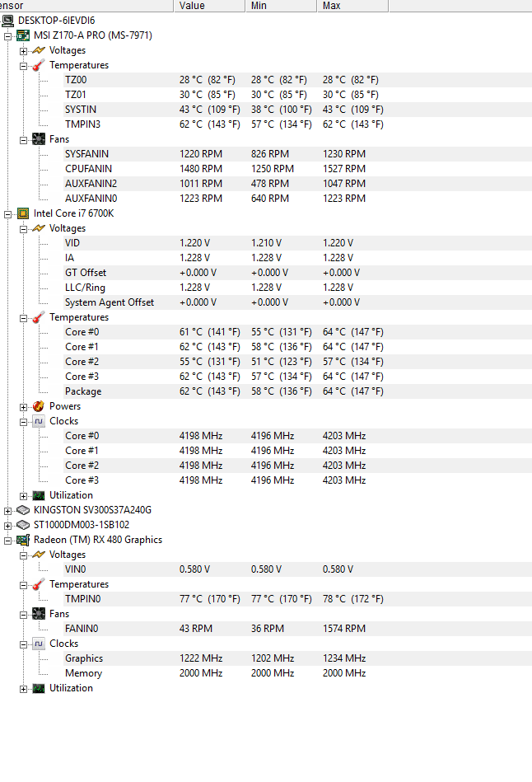Click the Max column header
The width and height of the screenshot is (532, 782).
353,6
